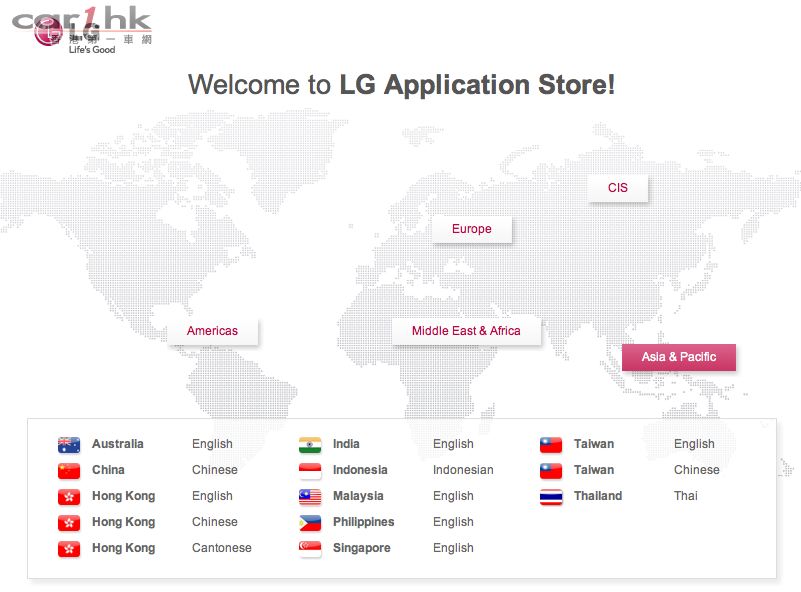Choose Chinese for Taiwan
This screenshot has width=801, height=592.
click(697, 470)
